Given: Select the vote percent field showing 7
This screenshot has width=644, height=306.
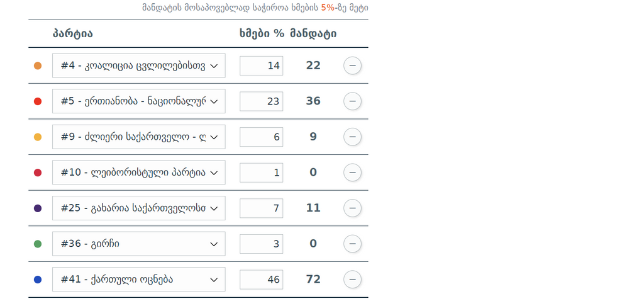Looking at the screenshot, I should [261, 208].
